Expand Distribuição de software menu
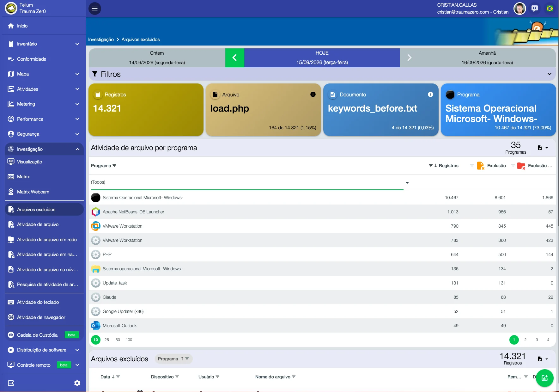Viewport: 559px width, 392px height. click(44, 350)
